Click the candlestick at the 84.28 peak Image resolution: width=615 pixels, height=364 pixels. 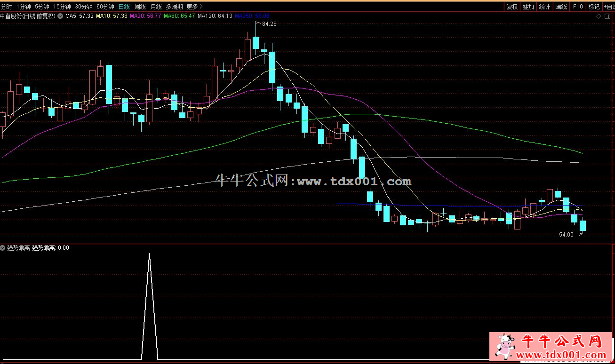click(256, 42)
